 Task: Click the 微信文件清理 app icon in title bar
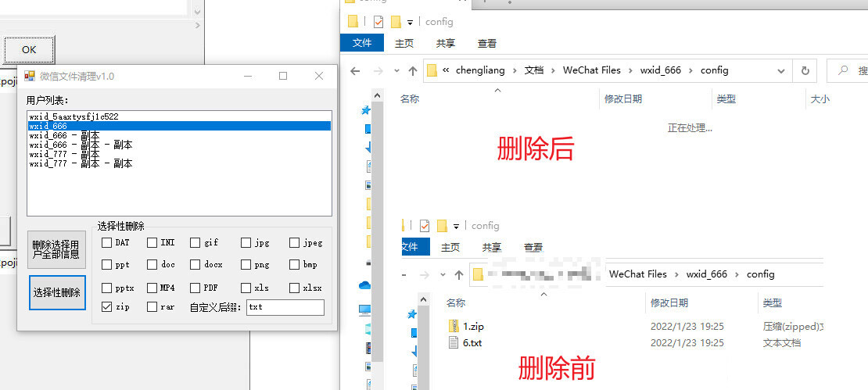click(30, 76)
